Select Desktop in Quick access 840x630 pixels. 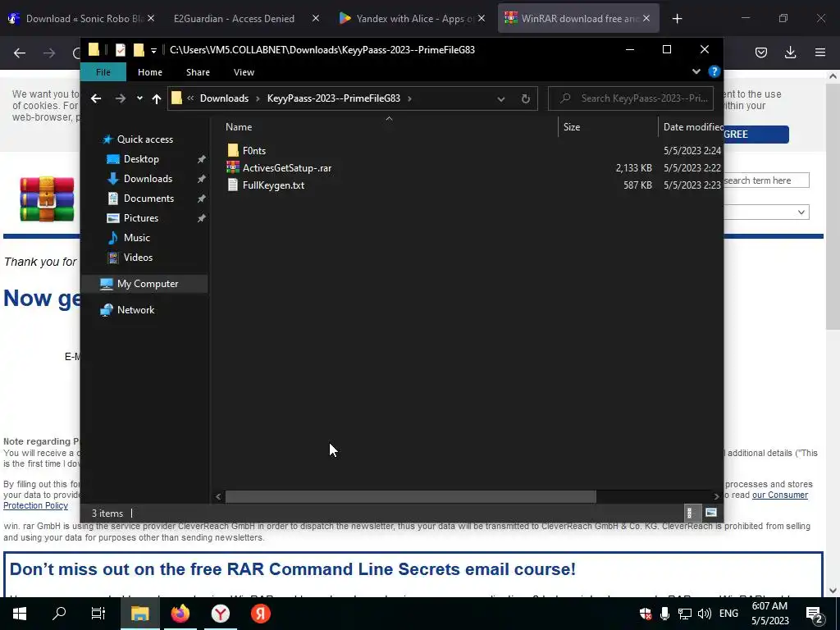pos(141,159)
